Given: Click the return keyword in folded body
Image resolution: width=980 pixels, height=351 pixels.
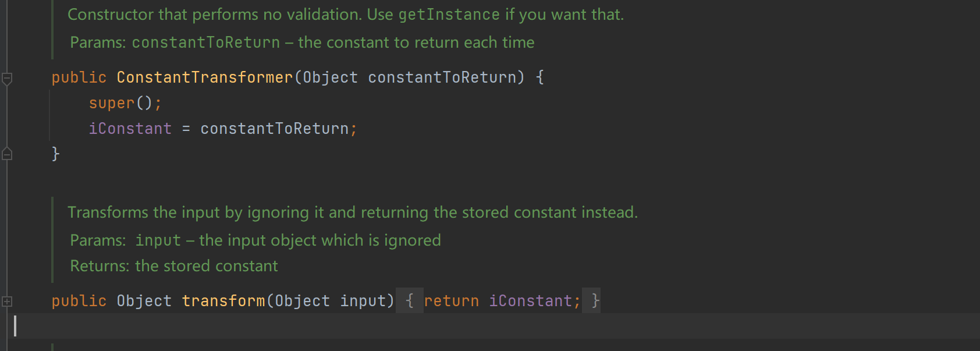Looking at the screenshot, I should [x=452, y=301].
